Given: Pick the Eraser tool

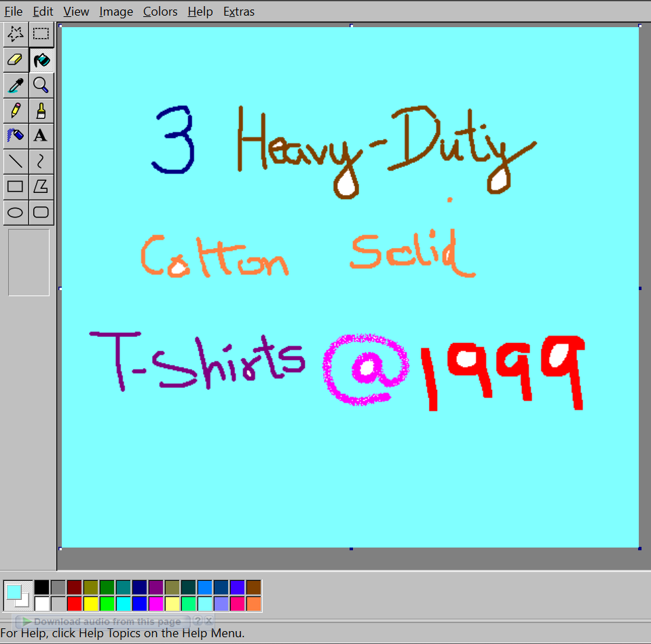Looking at the screenshot, I should (16, 60).
